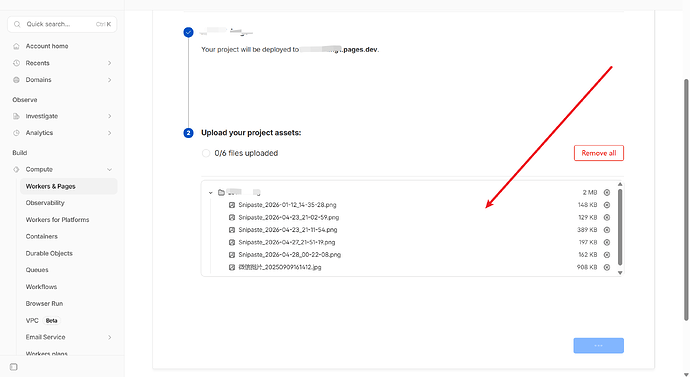Go to Observability

pyautogui.click(x=45, y=203)
